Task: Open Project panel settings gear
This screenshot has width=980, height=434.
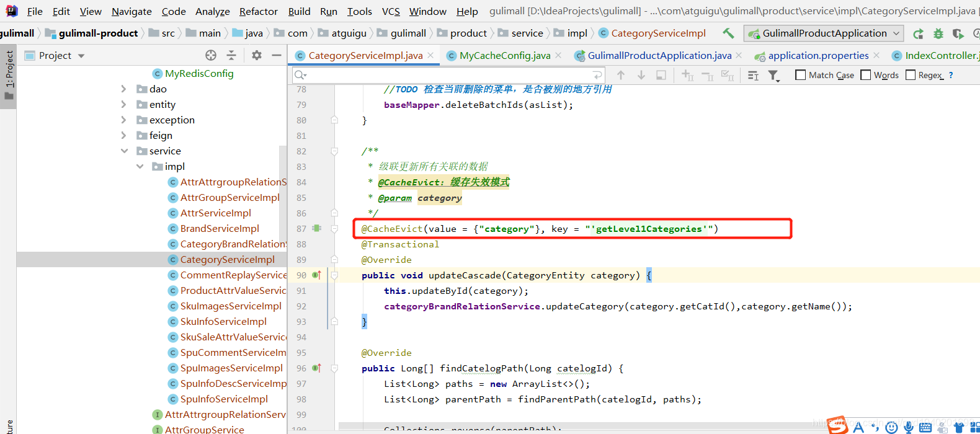Action: (257, 55)
